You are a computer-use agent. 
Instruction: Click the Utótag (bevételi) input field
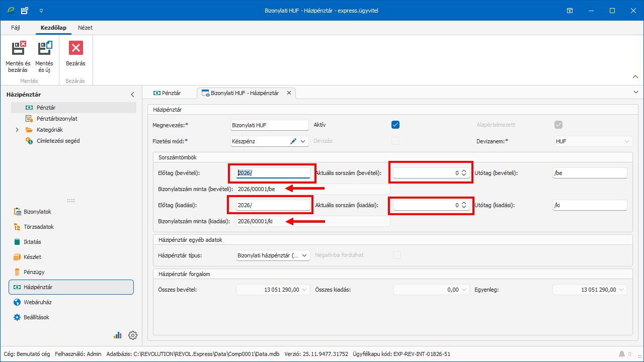pos(589,173)
